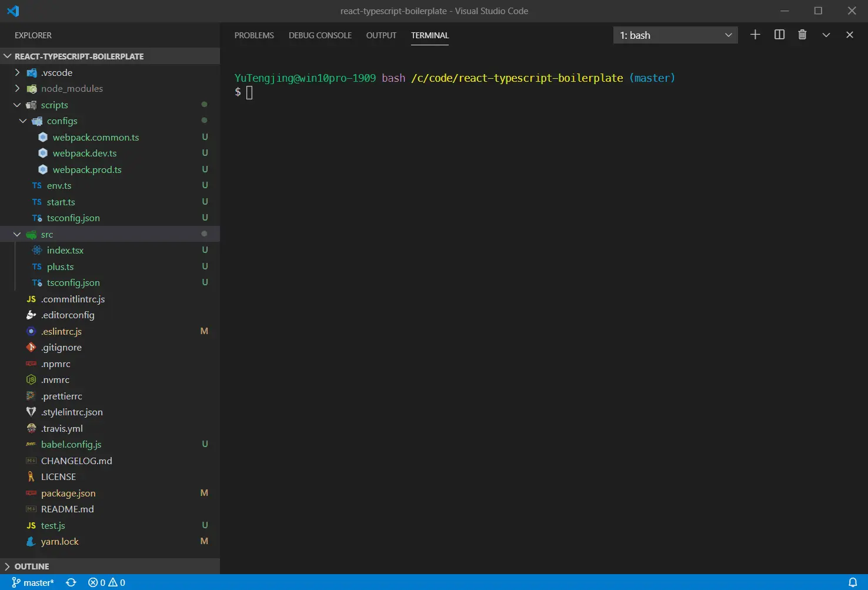
Task: Open .gitignore file
Action: click(x=110, y=347)
